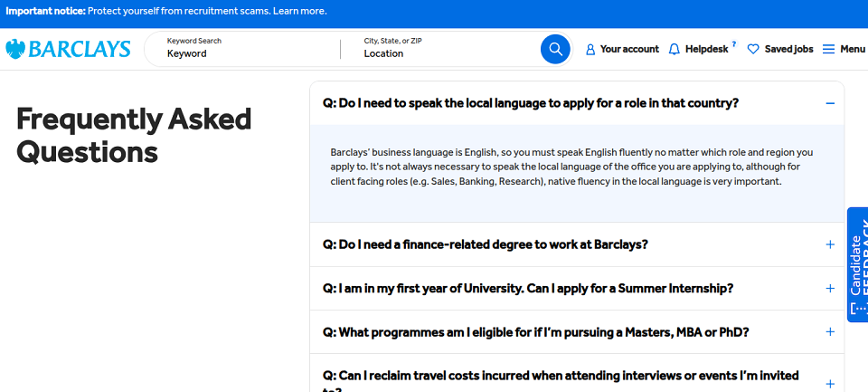Screen dimensions: 868x392
Task: Click the person icon beside Your account
Action: (x=590, y=50)
